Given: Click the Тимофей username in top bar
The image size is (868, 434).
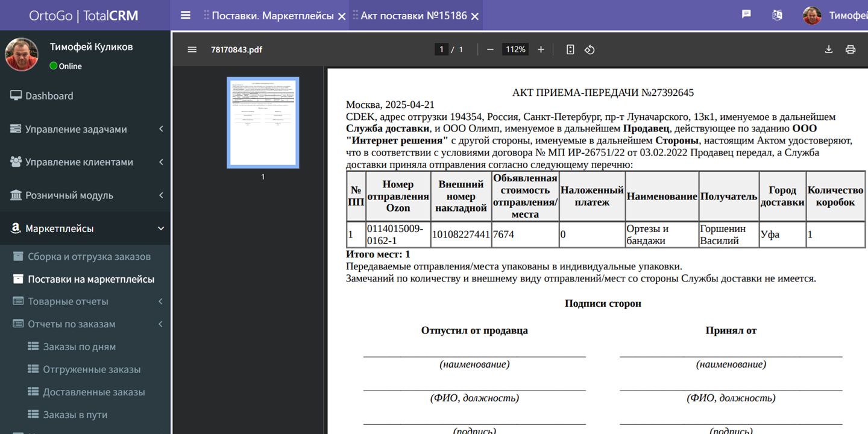Looking at the screenshot, I should [x=848, y=16].
